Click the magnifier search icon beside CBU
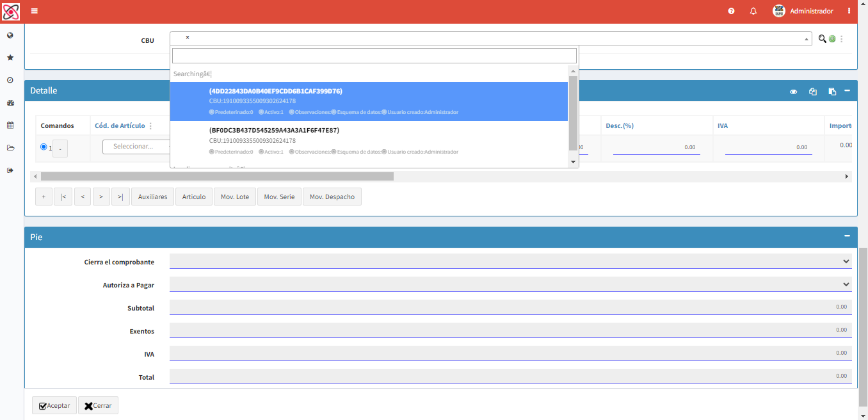The width and height of the screenshot is (868, 420). click(823, 38)
